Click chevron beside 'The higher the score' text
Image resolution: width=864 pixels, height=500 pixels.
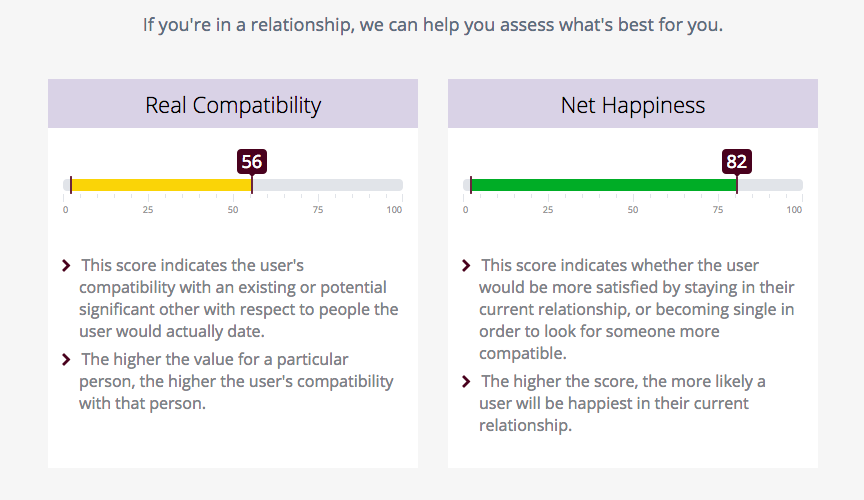pyautogui.click(x=466, y=382)
